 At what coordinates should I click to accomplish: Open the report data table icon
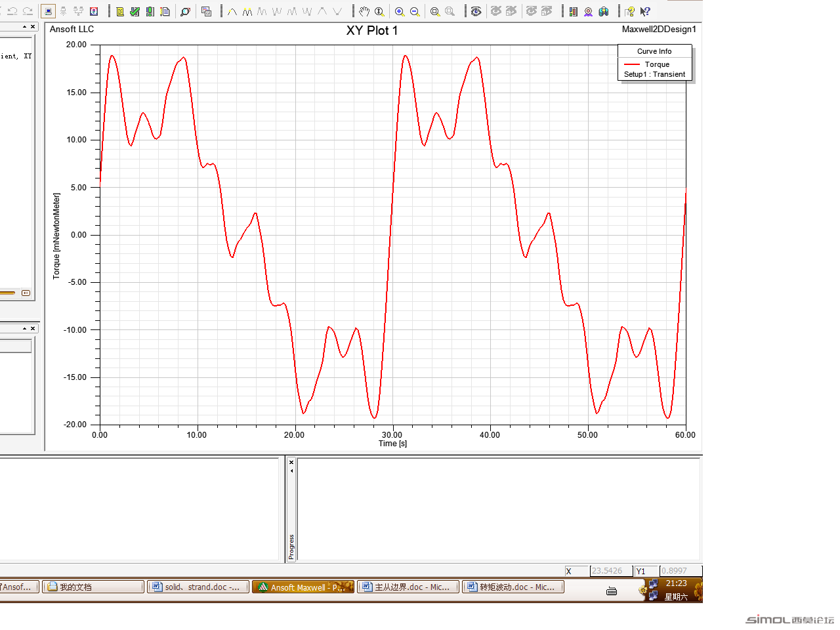tap(206, 11)
